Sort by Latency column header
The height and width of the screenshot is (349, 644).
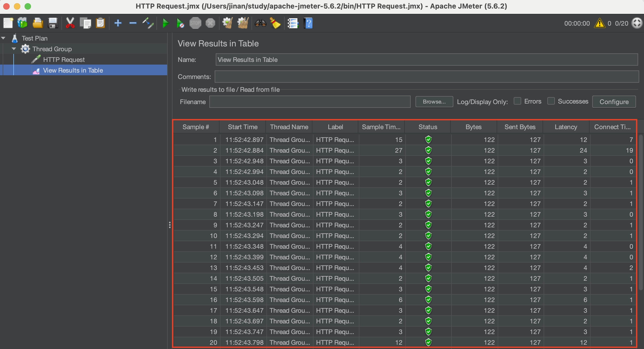(x=566, y=127)
